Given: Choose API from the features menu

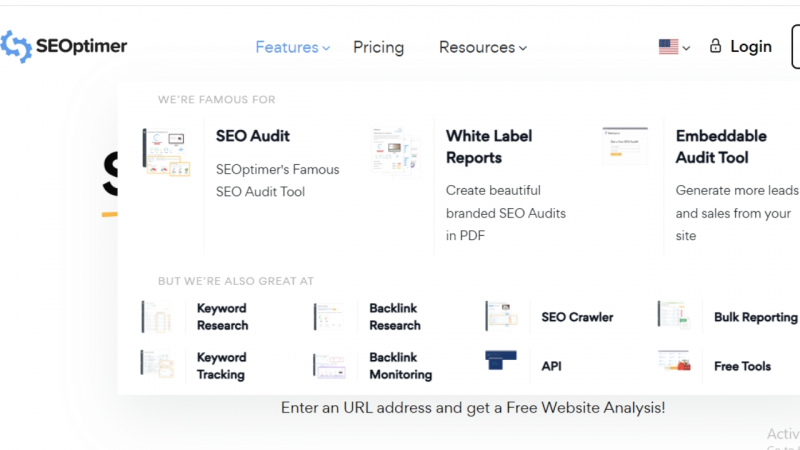Looking at the screenshot, I should [x=551, y=366].
